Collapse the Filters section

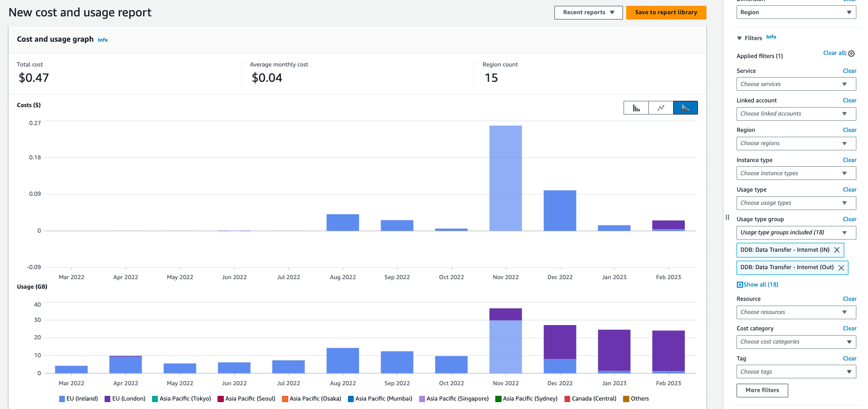(739, 38)
